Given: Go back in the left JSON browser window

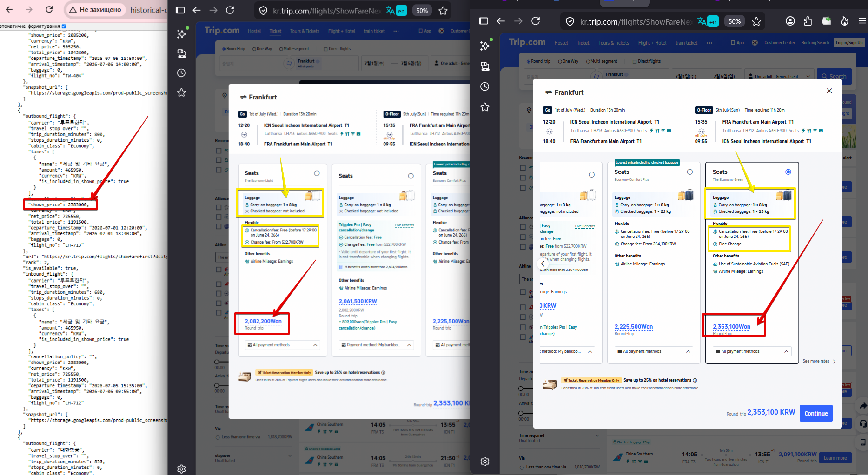Looking at the screenshot, I should [9, 9].
